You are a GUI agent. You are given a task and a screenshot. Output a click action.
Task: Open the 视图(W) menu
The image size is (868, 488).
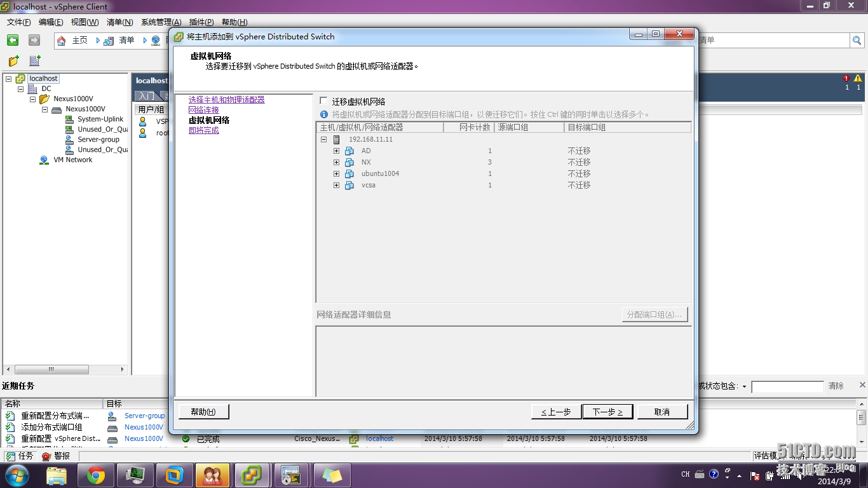[x=85, y=22]
